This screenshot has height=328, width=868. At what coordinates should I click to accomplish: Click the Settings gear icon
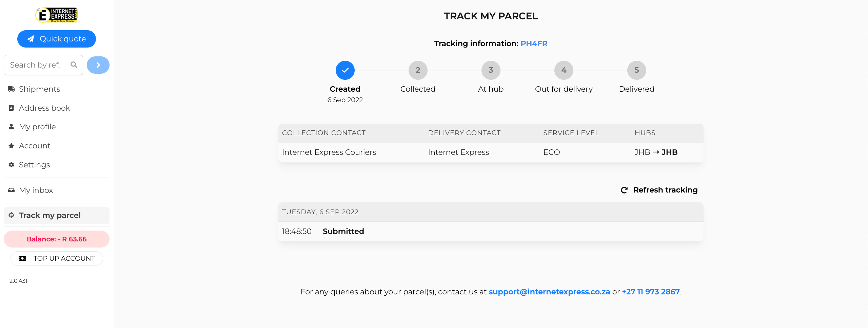[x=11, y=165]
